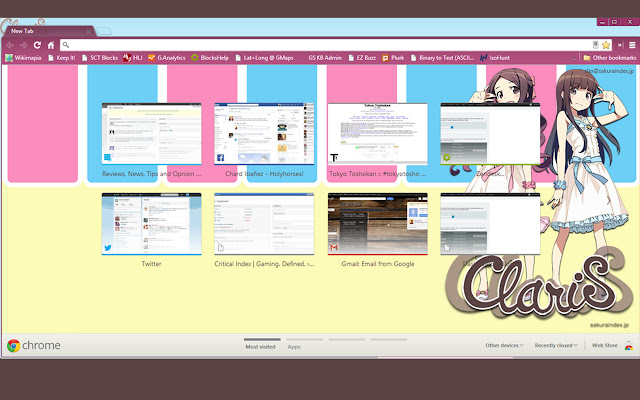The width and height of the screenshot is (640, 400).
Task: Expand the Recently closed menu
Action: point(556,345)
